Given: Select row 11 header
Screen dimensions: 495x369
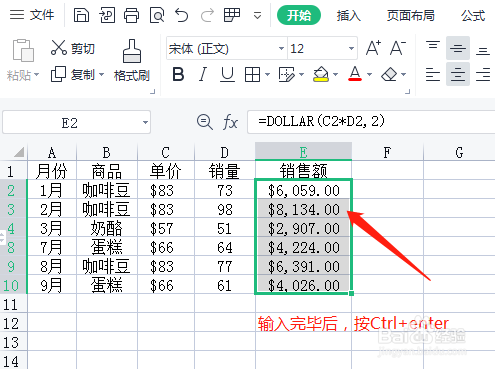Looking at the screenshot, I should [13, 304].
